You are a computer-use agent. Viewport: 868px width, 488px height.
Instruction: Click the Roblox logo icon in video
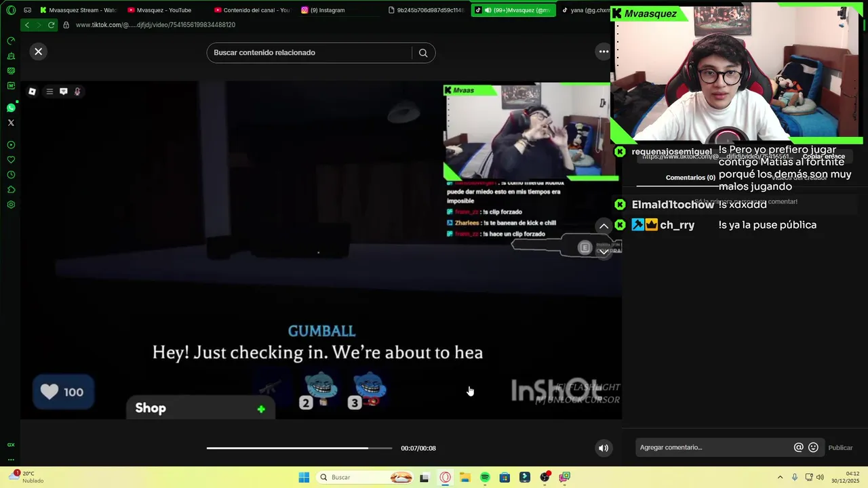point(32,91)
